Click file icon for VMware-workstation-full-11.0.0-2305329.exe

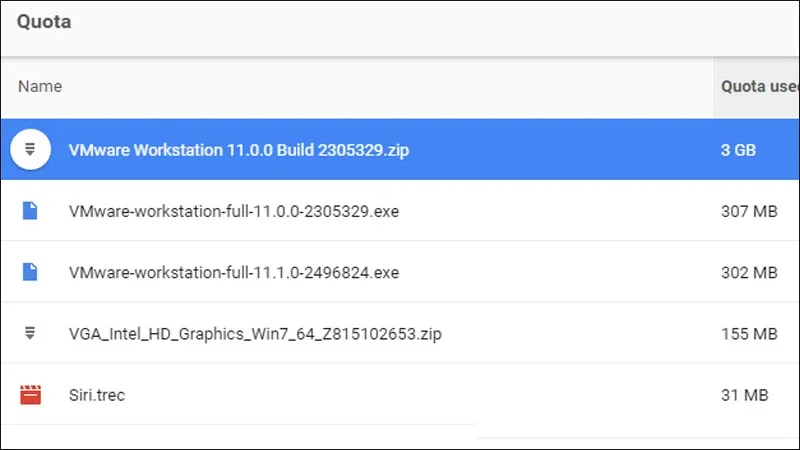(x=30, y=211)
